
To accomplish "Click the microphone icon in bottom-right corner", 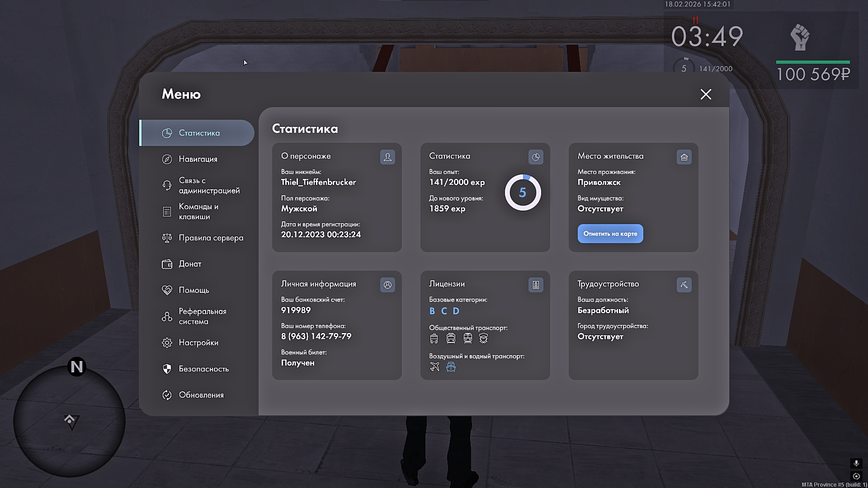I will [x=856, y=463].
